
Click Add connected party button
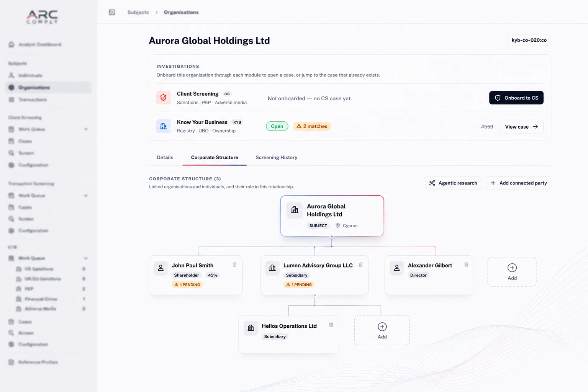point(518,183)
